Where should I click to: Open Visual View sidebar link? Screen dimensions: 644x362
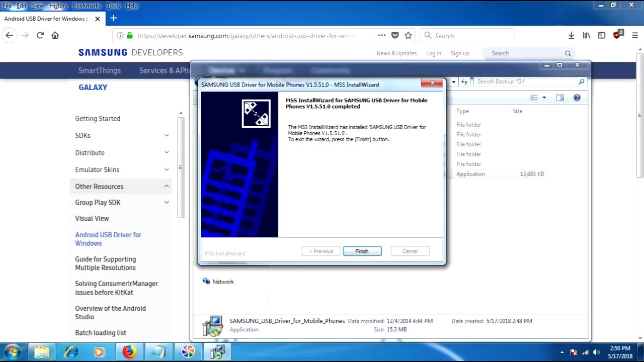point(92,218)
